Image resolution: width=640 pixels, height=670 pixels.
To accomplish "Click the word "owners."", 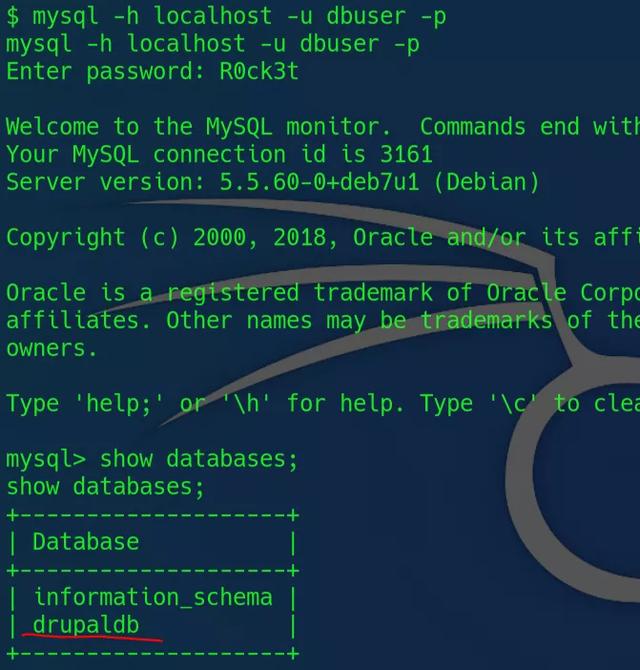I will (51, 348).
